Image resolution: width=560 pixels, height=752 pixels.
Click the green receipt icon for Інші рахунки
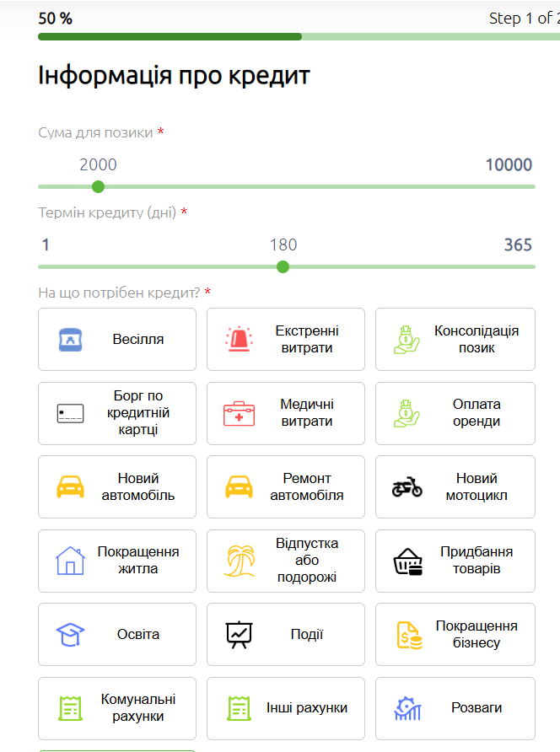tap(239, 708)
